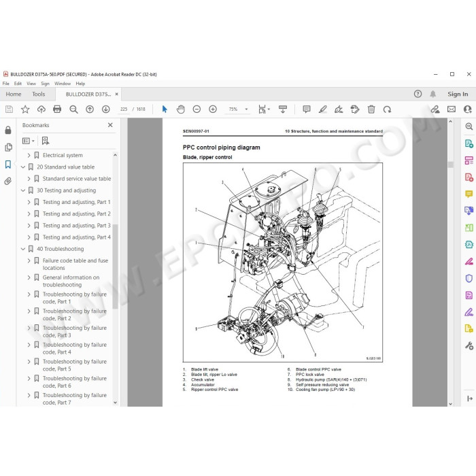Open Failure code table and fuse locations
The height and width of the screenshot is (476, 476).
point(75,264)
